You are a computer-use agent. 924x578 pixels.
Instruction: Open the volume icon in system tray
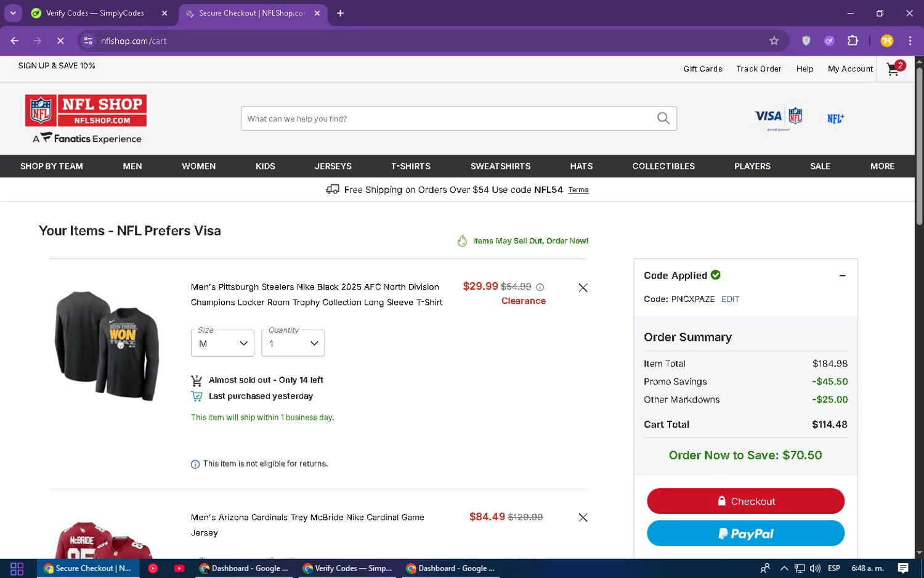814,568
